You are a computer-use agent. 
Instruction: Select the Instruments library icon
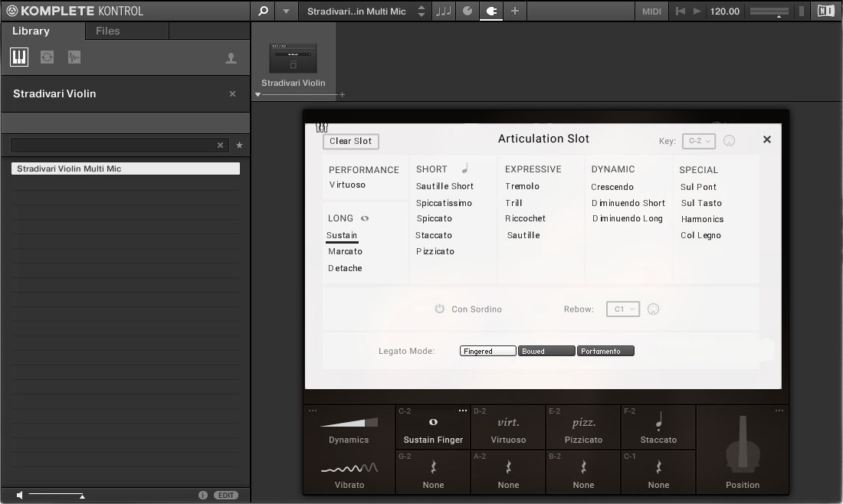point(18,57)
